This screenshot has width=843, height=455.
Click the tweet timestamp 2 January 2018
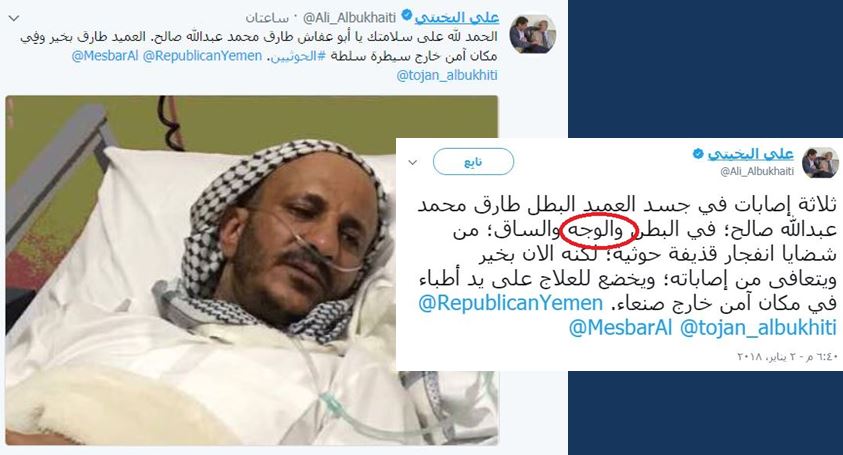tap(788, 357)
